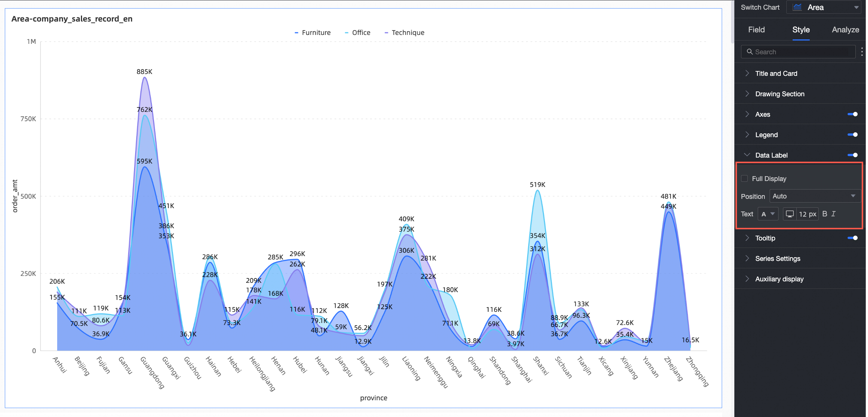This screenshot has height=417, width=868.
Task: Toggle the Legend switch
Action: (852, 135)
